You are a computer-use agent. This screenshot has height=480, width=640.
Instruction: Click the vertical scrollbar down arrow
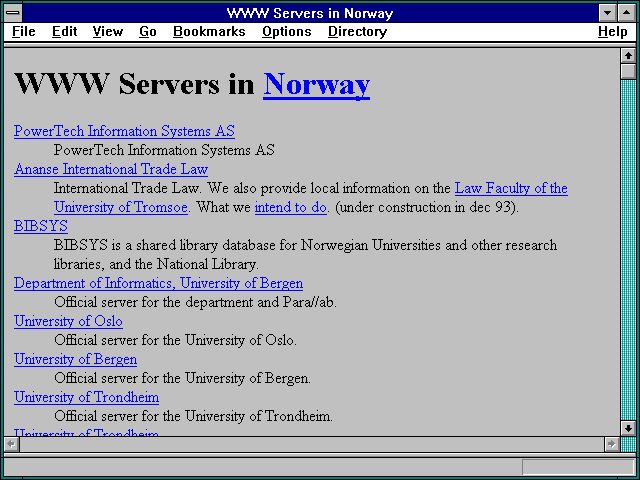coord(628,428)
